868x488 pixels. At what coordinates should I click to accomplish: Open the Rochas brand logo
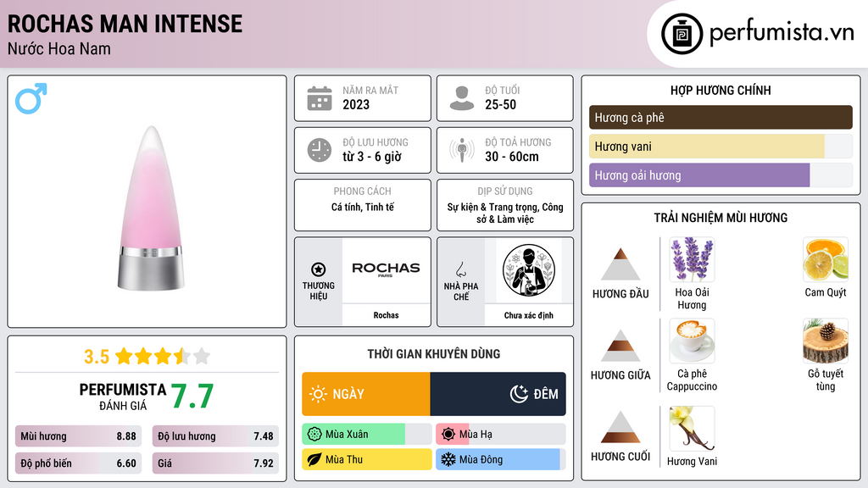[386, 270]
